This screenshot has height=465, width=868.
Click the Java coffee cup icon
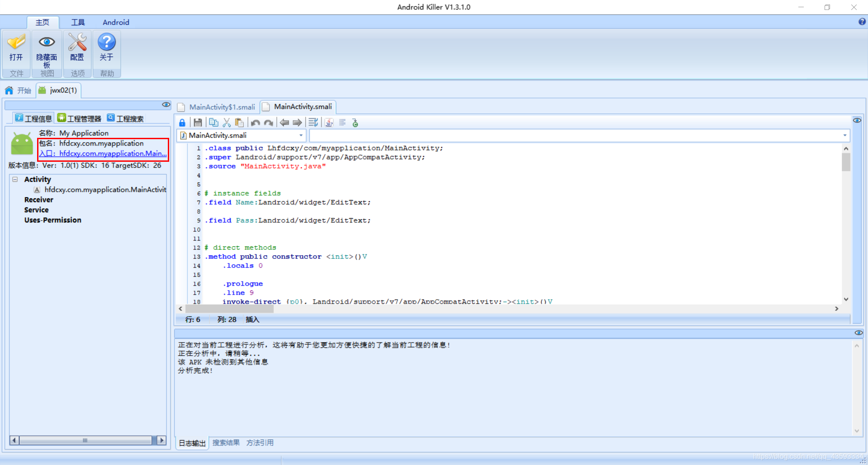click(329, 122)
